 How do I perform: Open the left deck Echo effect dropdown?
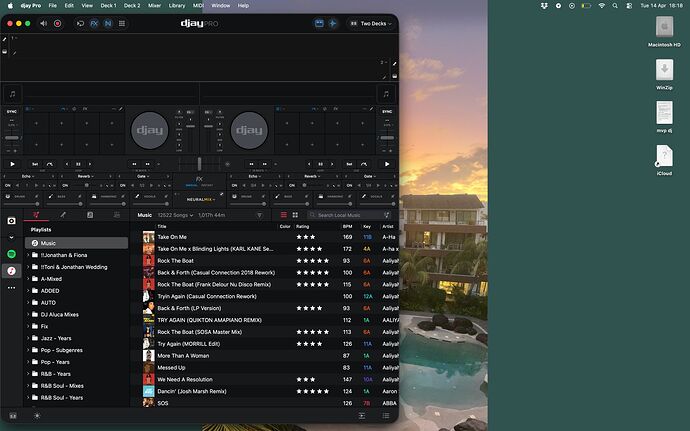pyautogui.click(x=27, y=176)
